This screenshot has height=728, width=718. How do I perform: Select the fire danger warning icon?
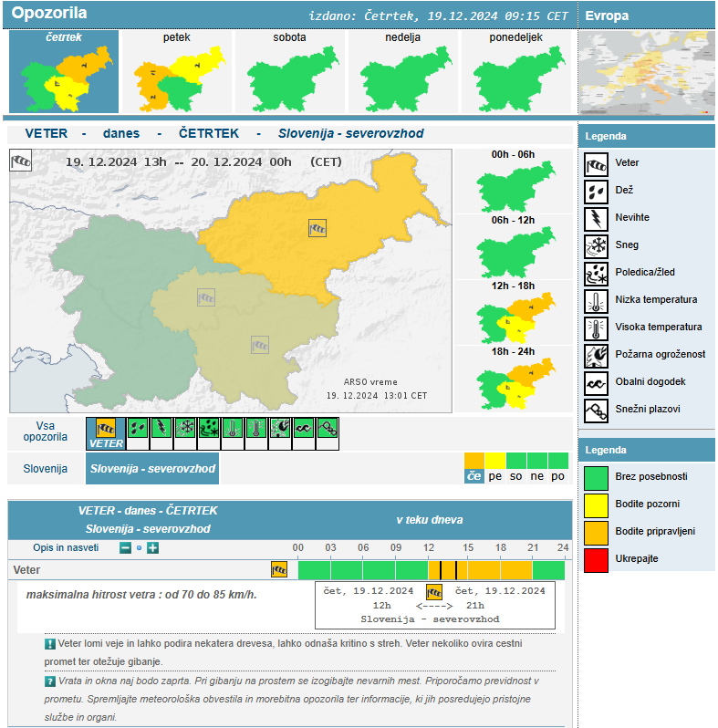pos(280,428)
